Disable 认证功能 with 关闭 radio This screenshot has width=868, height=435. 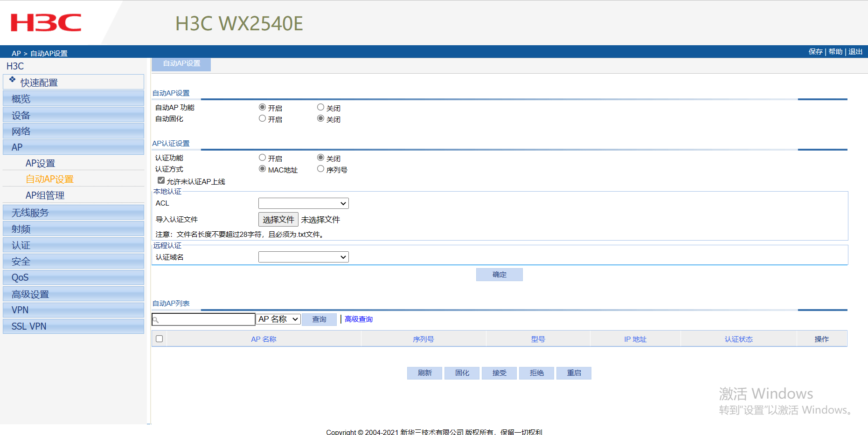(320, 158)
